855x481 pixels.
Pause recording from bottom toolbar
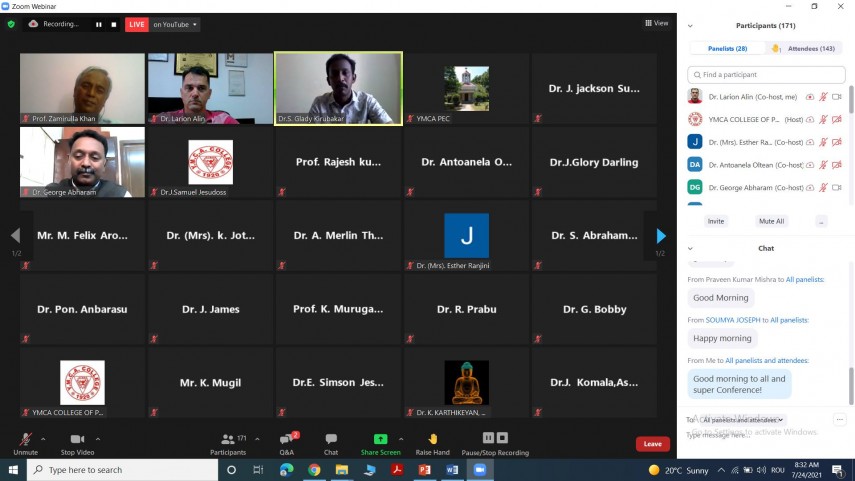click(488, 438)
